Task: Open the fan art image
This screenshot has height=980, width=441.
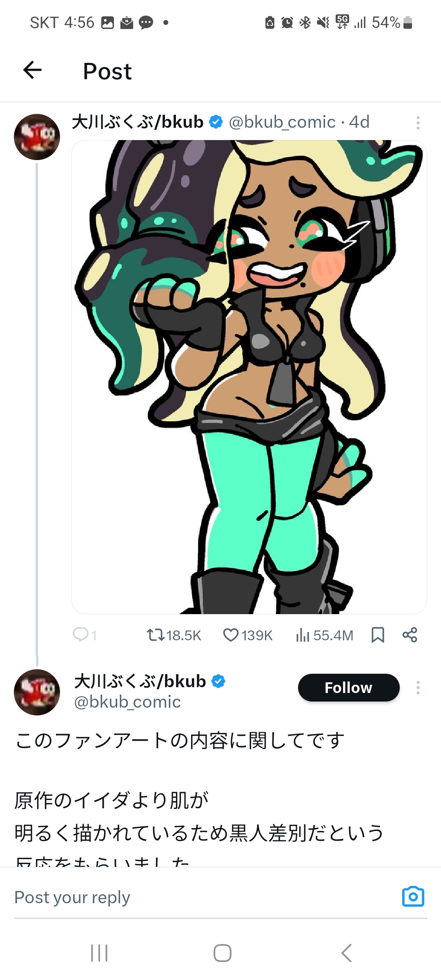Action: tap(249, 376)
